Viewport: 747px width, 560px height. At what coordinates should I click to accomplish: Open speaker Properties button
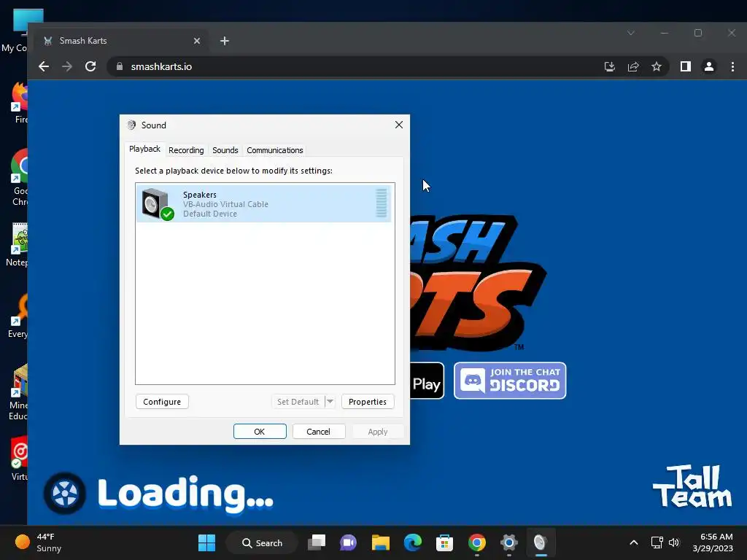[368, 402]
